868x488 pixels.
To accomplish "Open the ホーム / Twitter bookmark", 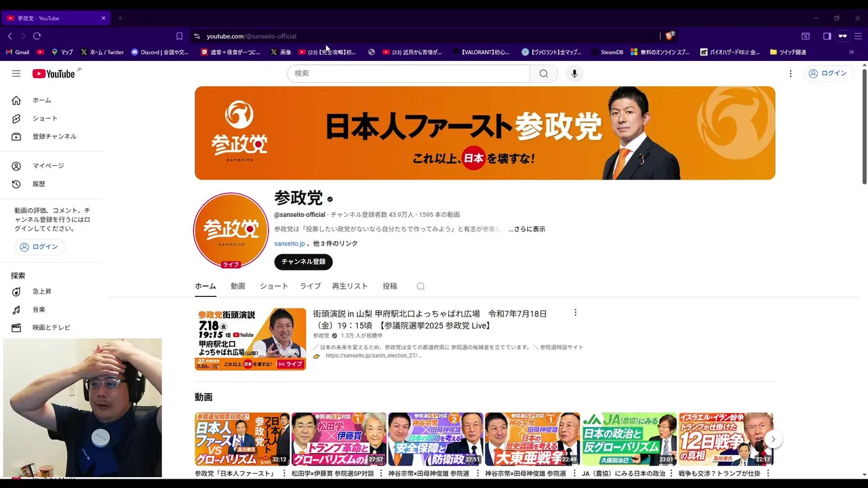I will point(102,52).
